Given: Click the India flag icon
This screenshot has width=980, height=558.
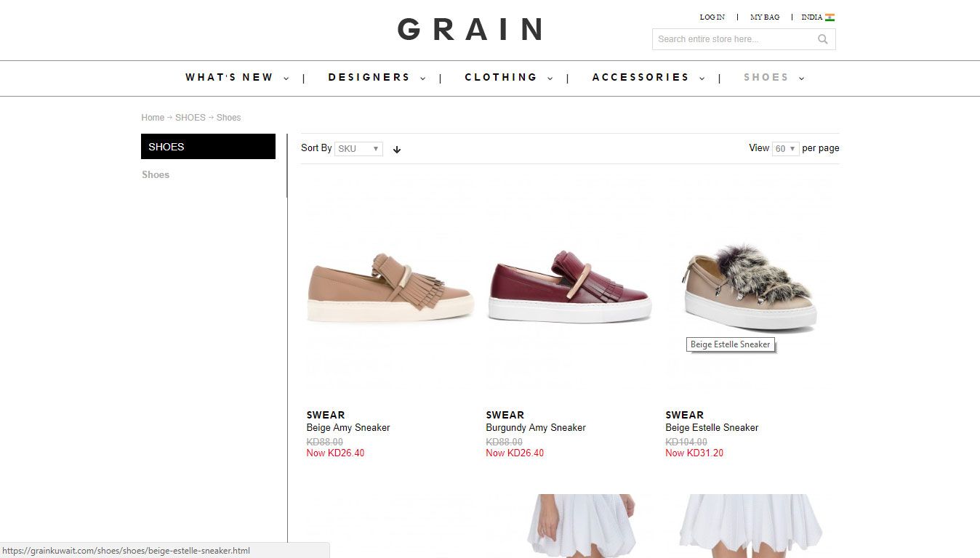Looking at the screenshot, I should point(830,17).
